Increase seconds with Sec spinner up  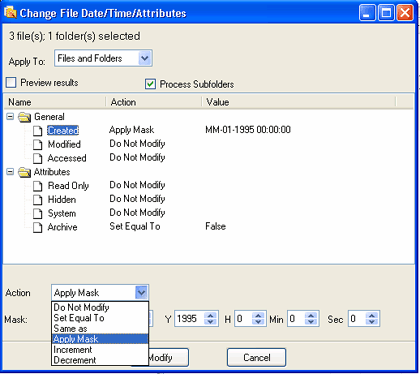click(x=372, y=316)
